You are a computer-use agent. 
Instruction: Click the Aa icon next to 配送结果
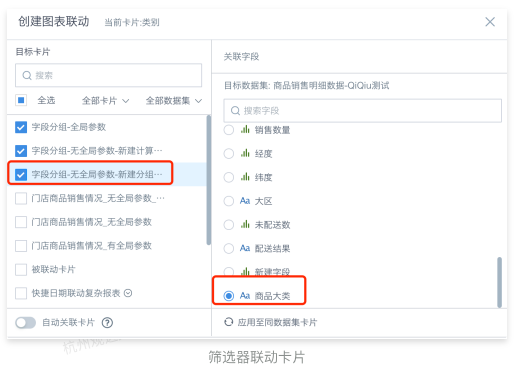[245, 248]
